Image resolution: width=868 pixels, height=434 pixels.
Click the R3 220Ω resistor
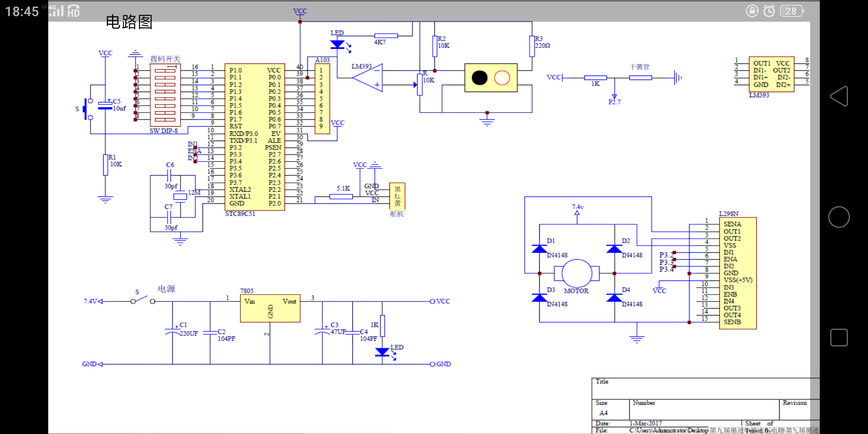point(532,46)
